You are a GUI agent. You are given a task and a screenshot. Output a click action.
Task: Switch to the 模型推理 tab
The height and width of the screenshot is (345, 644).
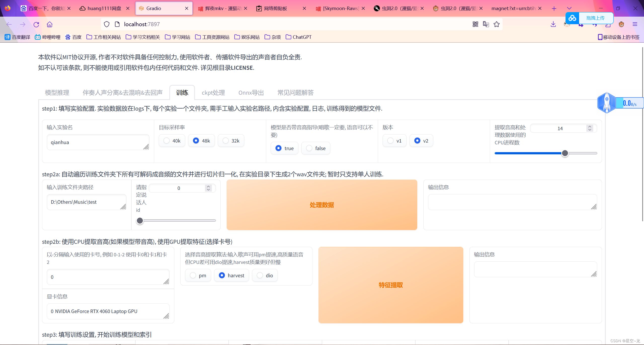[57, 93]
